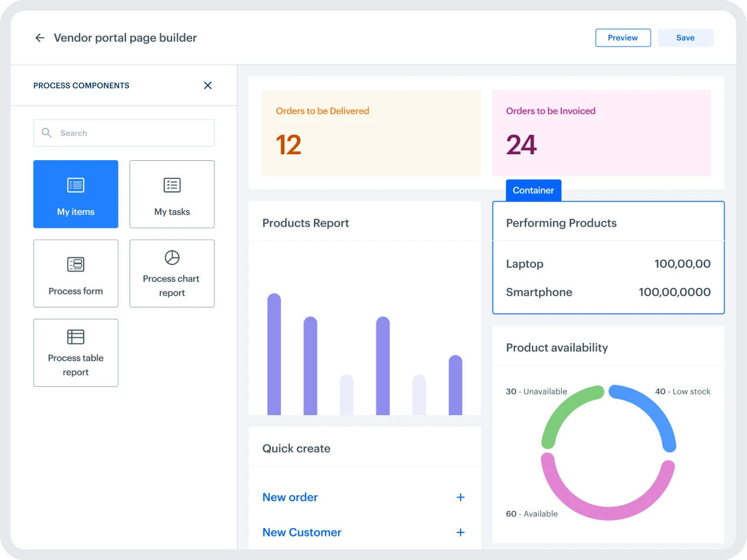Close the Process Components panel
This screenshot has height=560, width=747.
click(x=207, y=85)
